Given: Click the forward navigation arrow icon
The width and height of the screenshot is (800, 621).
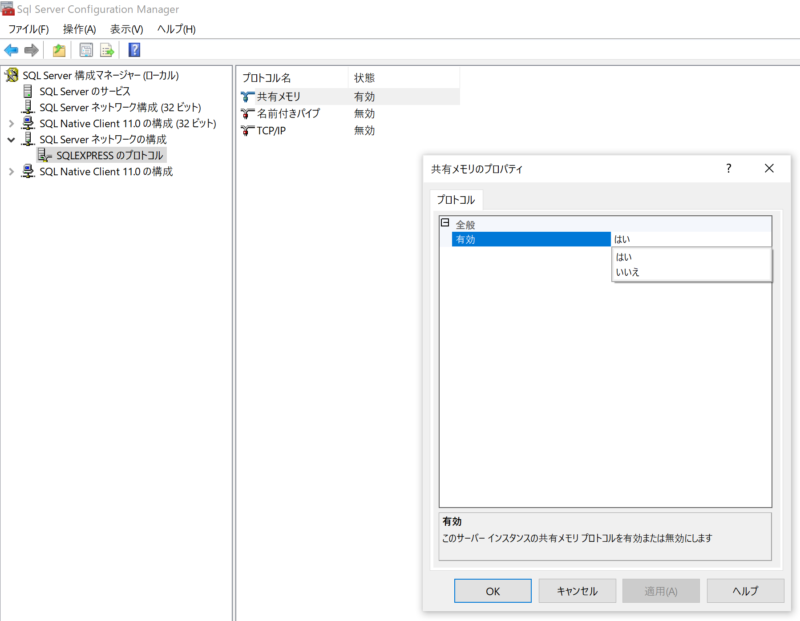Looking at the screenshot, I should [32, 50].
